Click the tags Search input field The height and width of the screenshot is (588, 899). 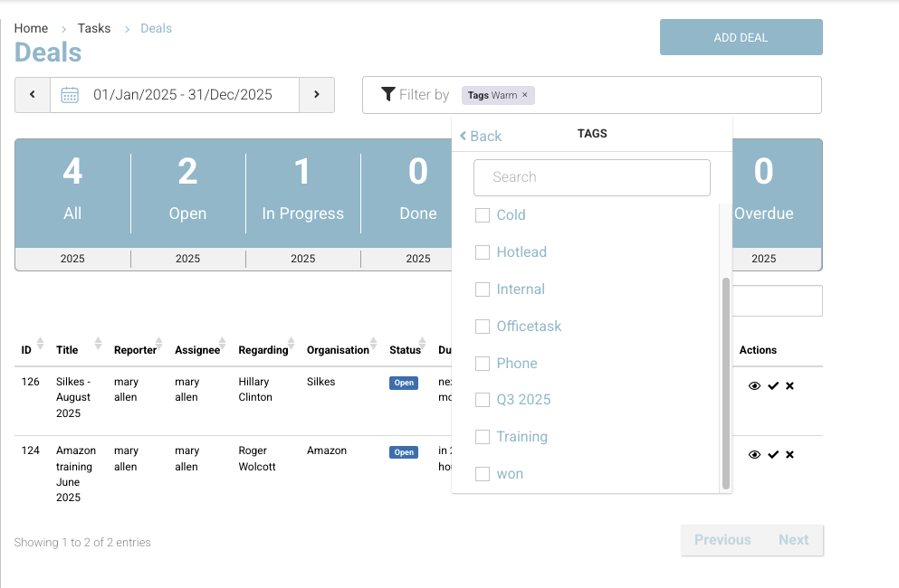pyautogui.click(x=591, y=177)
